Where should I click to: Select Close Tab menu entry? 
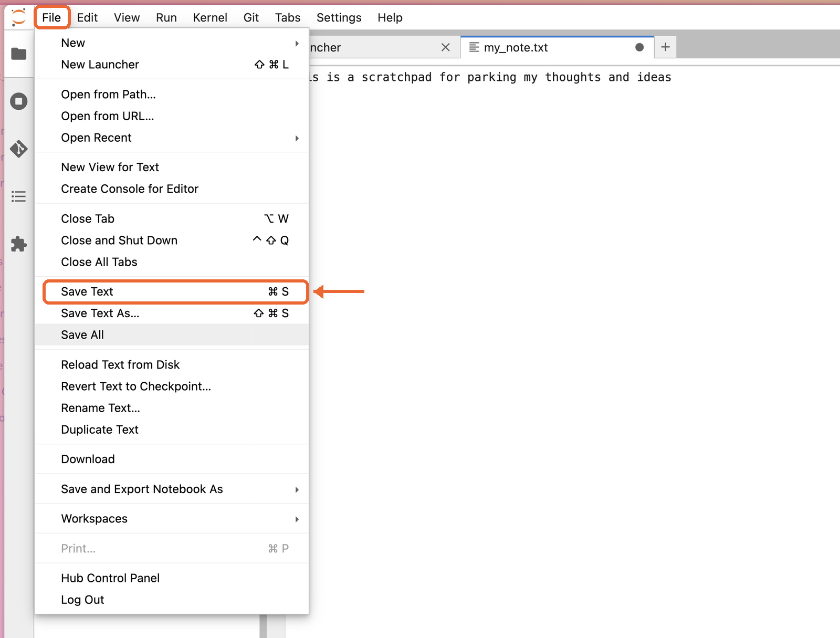172,219
